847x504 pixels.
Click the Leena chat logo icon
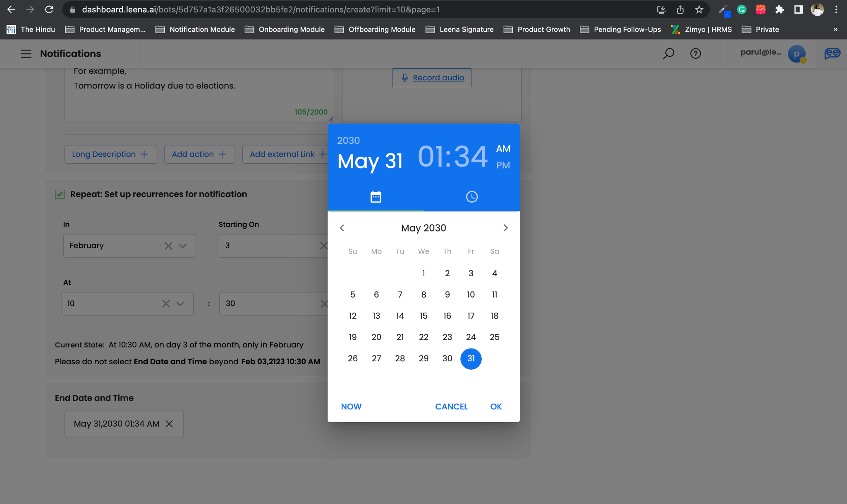pos(832,54)
